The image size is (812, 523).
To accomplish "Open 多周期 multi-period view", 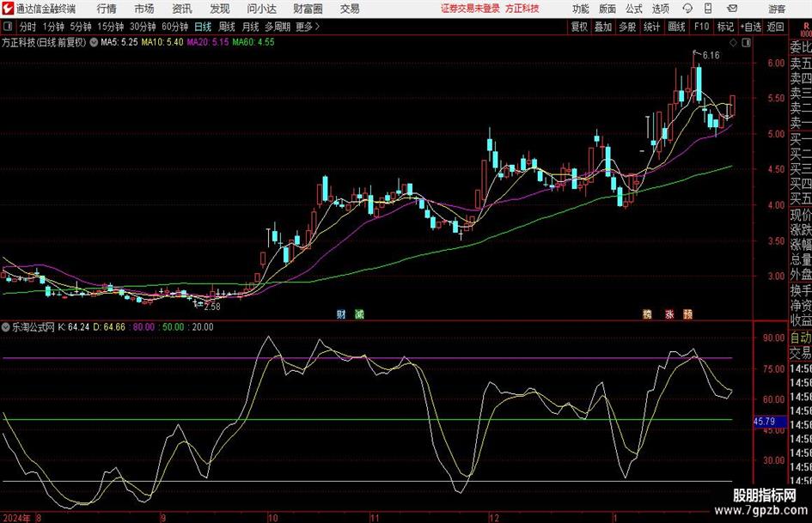I will 278,27.
